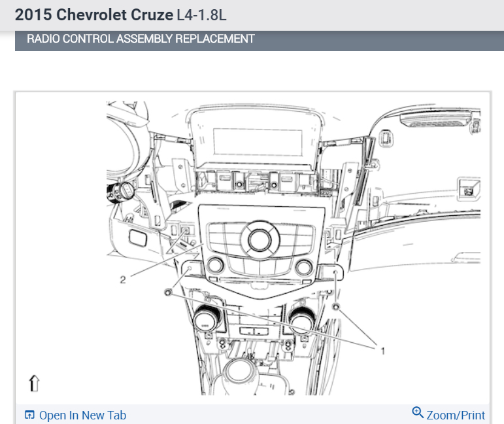Click the headlight switch knob on the left
This screenshot has height=424, width=504.
coord(120,193)
